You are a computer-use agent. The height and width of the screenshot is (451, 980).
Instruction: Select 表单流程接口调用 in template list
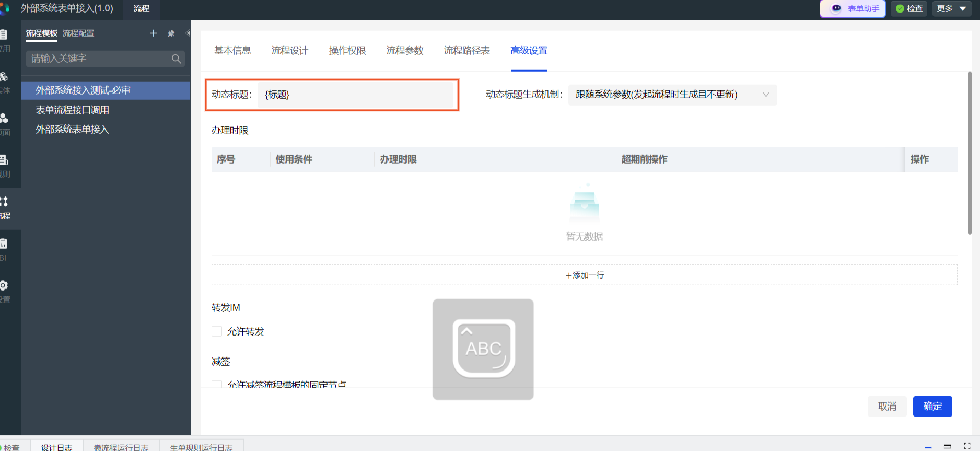72,110
